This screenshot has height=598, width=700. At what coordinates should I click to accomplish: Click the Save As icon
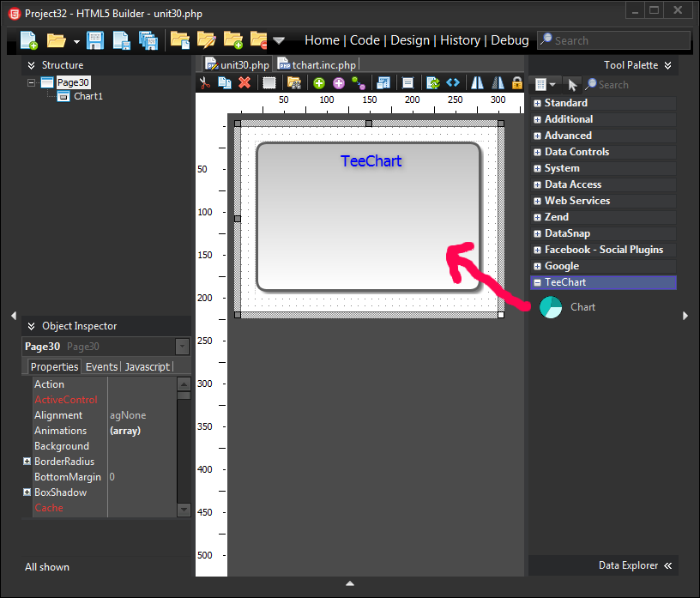coord(121,40)
